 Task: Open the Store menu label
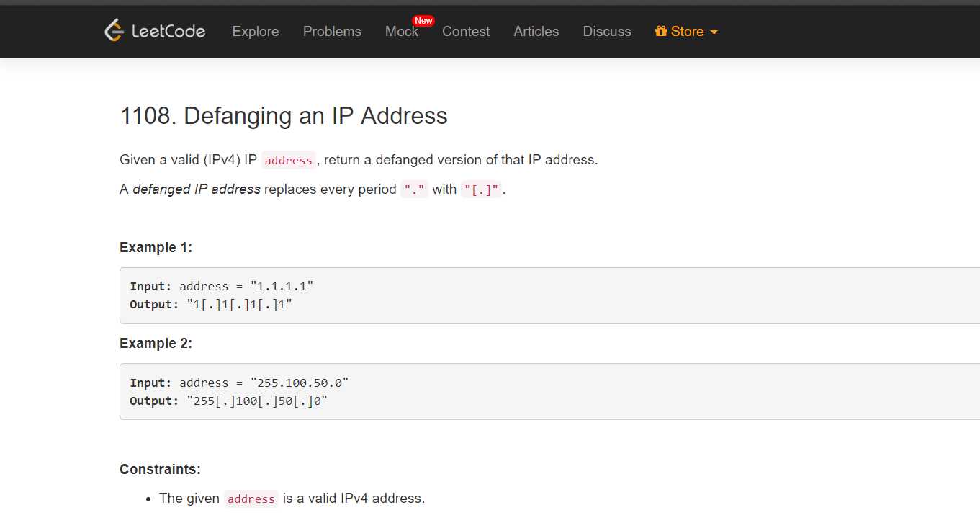(x=688, y=32)
